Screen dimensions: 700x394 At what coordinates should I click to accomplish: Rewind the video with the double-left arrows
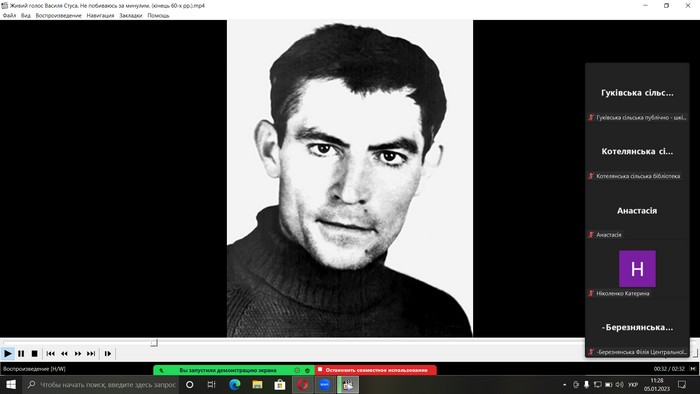pos(64,353)
